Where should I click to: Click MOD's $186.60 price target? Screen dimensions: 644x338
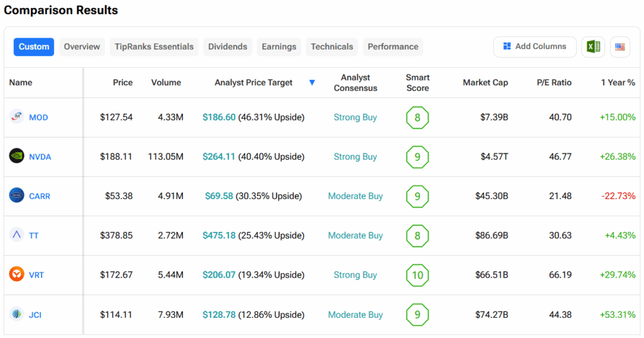(x=219, y=117)
